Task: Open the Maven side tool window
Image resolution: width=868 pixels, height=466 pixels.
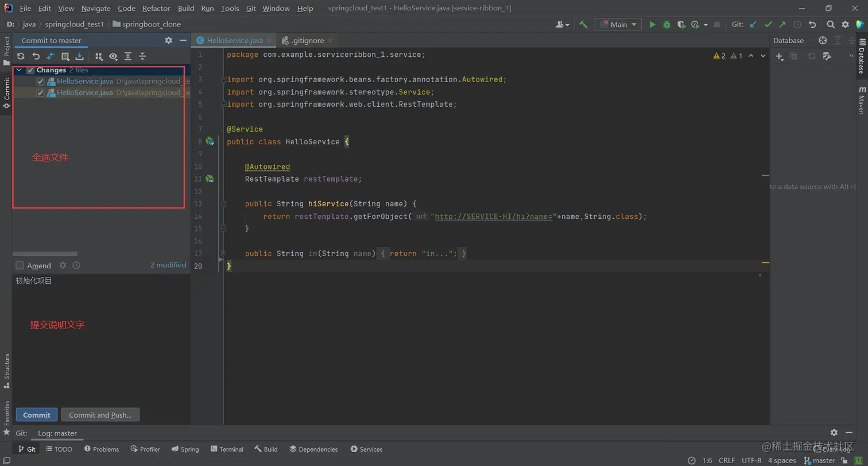Action: pos(862,99)
